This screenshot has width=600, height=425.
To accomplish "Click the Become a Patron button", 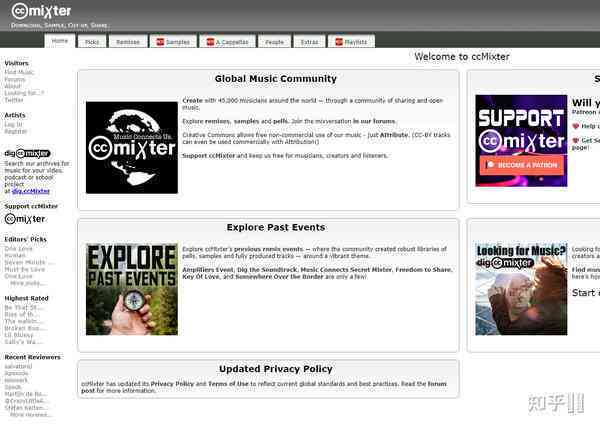I will click(522, 165).
